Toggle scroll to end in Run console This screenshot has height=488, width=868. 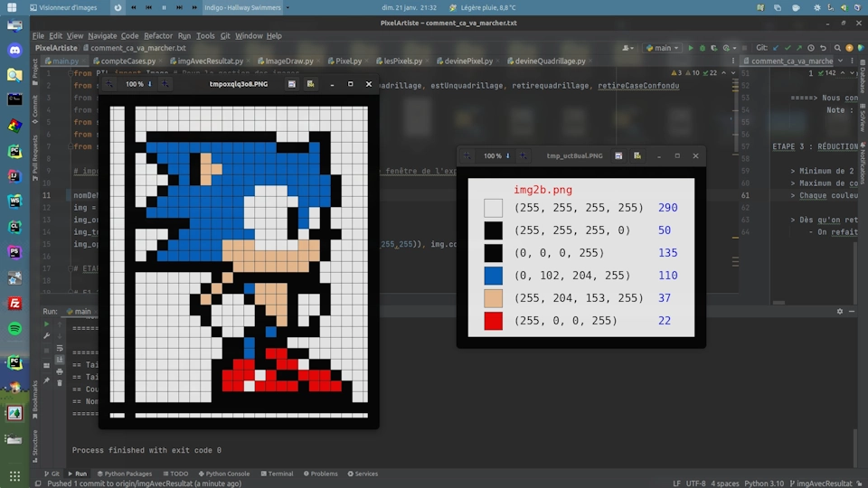coord(60,361)
